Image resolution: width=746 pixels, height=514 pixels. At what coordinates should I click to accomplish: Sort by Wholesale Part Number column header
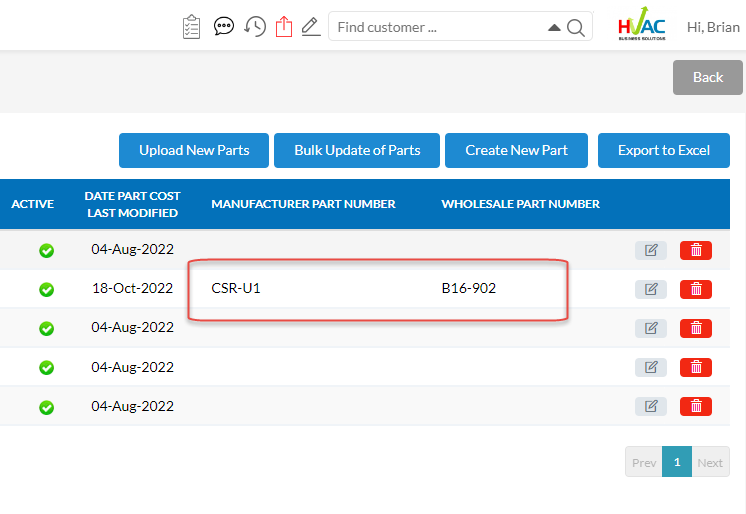point(520,204)
